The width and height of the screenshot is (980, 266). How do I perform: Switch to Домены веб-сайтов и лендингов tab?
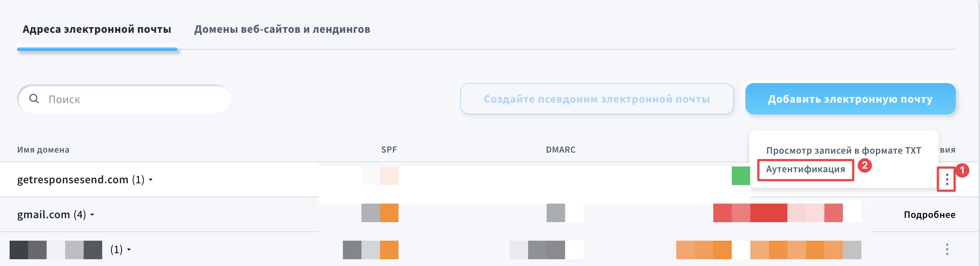click(x=282, y=29)
